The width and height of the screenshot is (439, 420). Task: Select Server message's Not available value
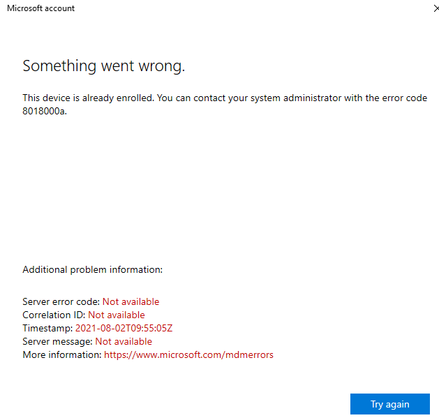pos(124,342)
